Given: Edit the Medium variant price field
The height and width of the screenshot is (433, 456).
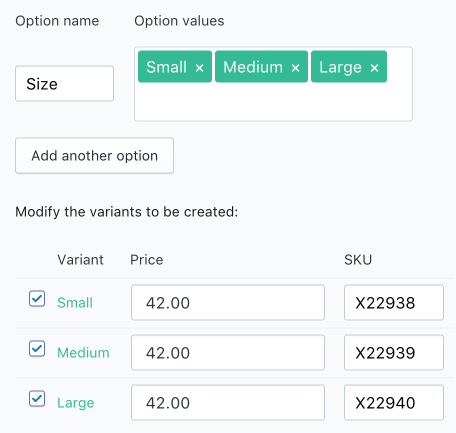Looking at the screenshot, I should click(228, 353).
